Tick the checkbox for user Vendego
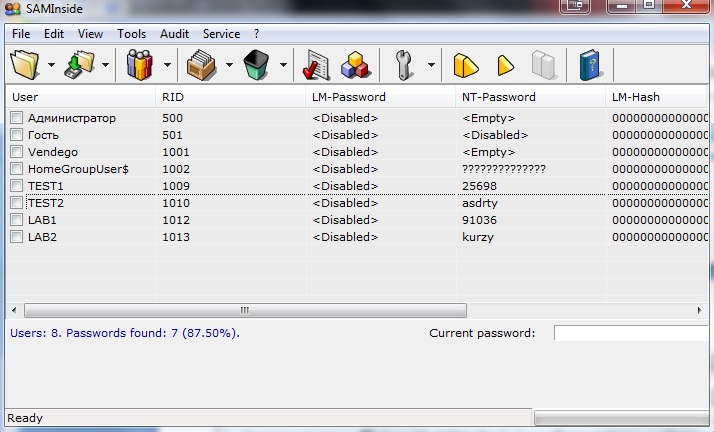The height and width of the screenshot is (432, 714). pos(16,152)
